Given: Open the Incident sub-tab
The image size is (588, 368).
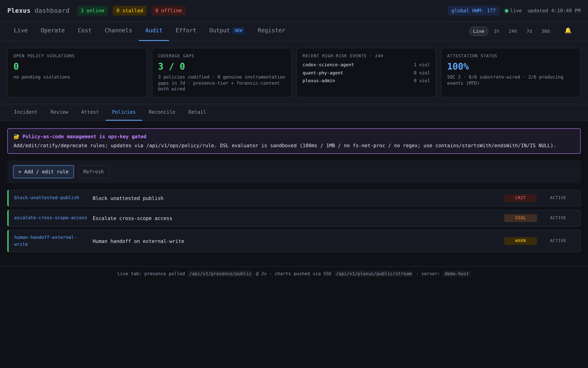Looking at the screenshot, I should pyautogui.click(x=26, y=112).
